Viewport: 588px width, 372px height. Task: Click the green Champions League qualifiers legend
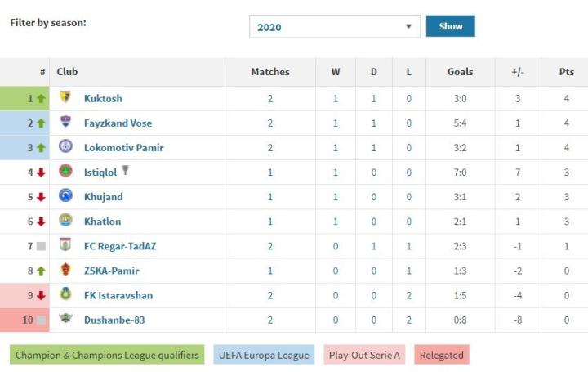pos(107,355)
